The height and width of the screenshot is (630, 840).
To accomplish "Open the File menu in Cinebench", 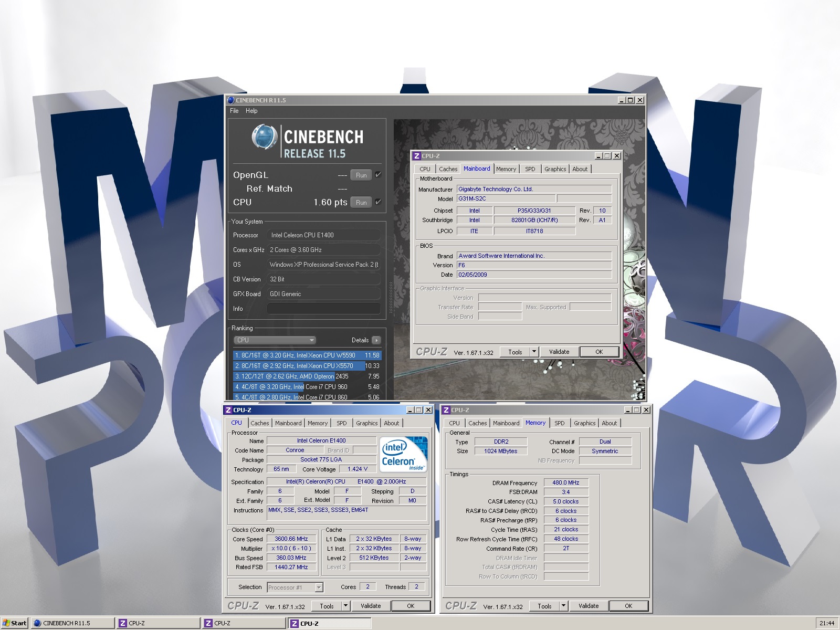I will 234,111.
